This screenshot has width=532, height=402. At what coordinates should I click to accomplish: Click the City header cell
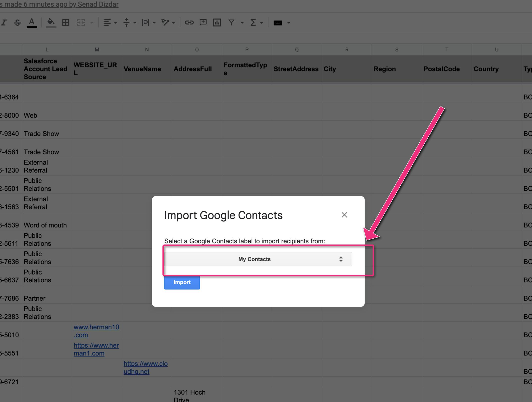point(347,69)
